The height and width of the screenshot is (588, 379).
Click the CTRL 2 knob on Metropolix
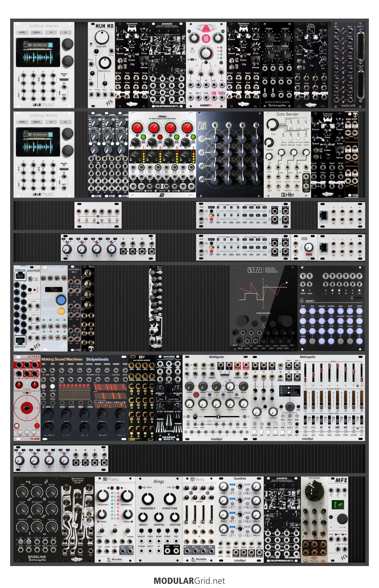coord(273,412)
